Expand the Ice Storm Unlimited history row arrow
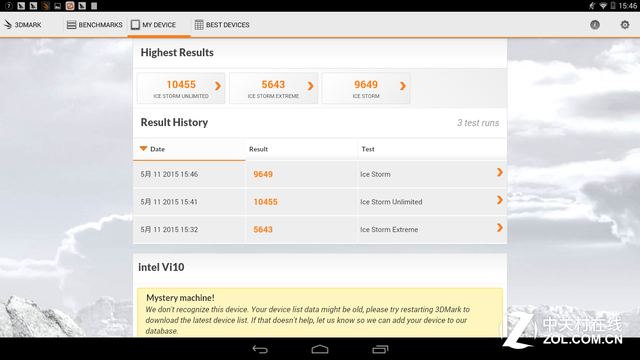 [x=500, y=200]
